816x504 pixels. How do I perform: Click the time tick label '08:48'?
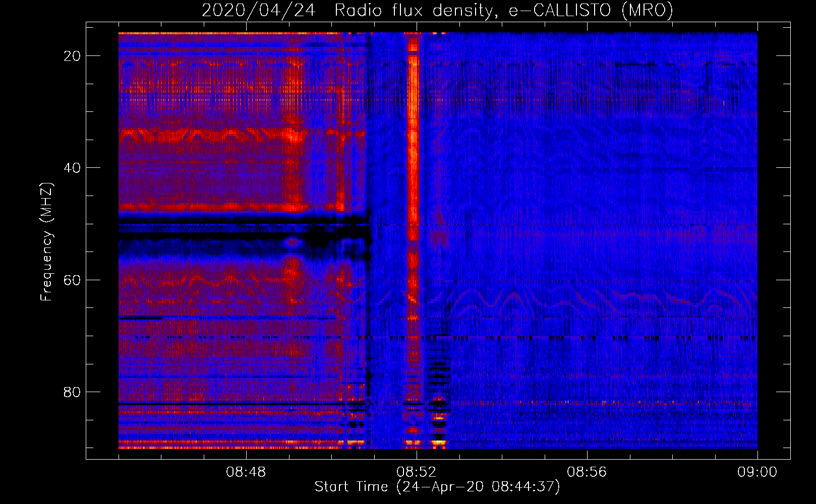pos(246,472)
